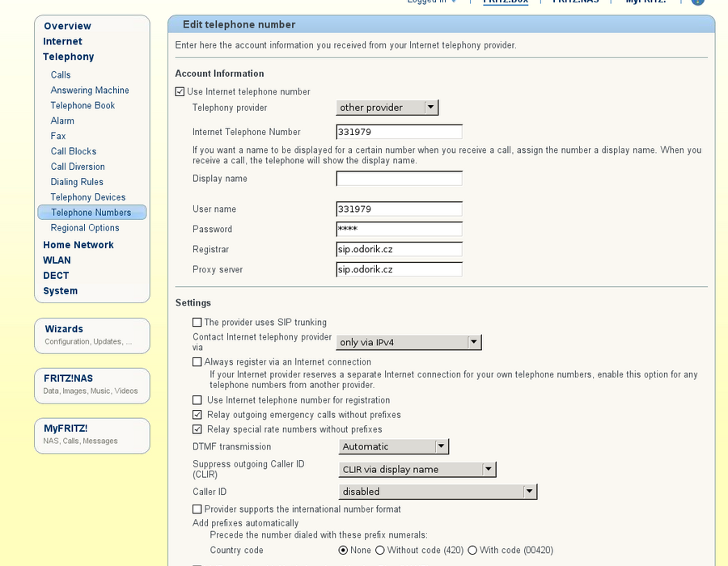Select the Telephony heading in the sidebar
The width and height of the screenshot is (728, 566).
(x=68, y=57)
